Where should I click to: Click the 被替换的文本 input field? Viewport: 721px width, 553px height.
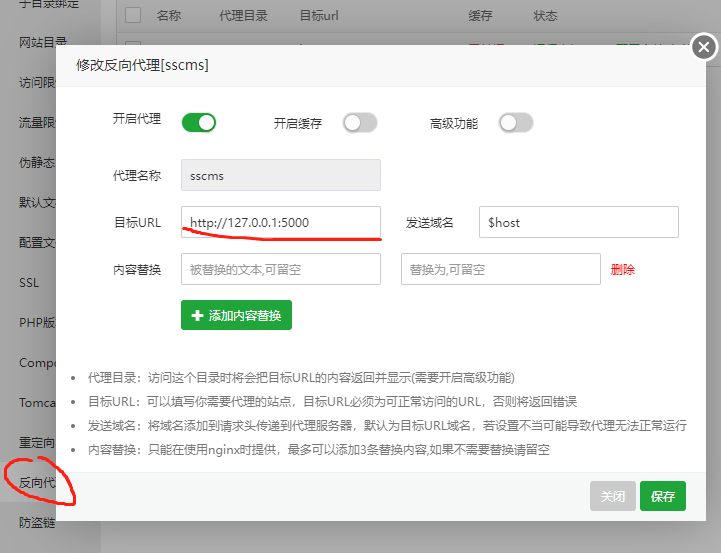click(280, 269)
